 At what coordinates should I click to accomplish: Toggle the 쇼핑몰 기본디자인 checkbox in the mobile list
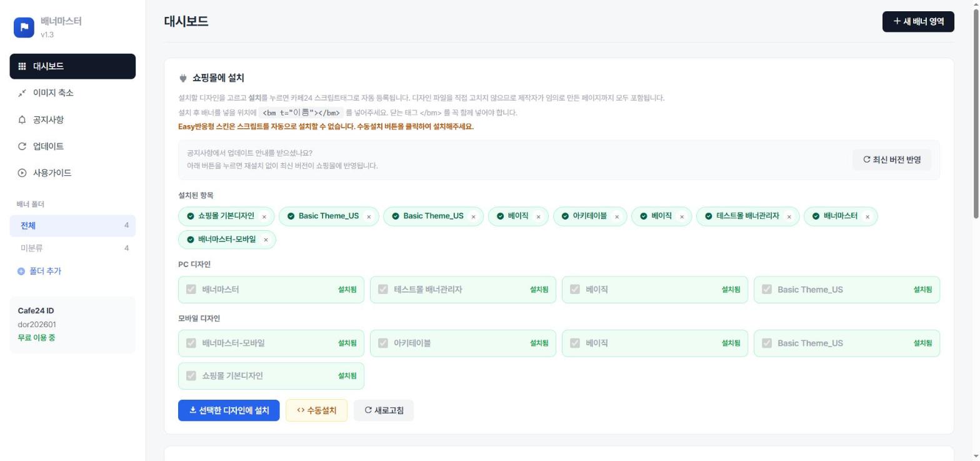pyautogui.click(x=191, y=375)
